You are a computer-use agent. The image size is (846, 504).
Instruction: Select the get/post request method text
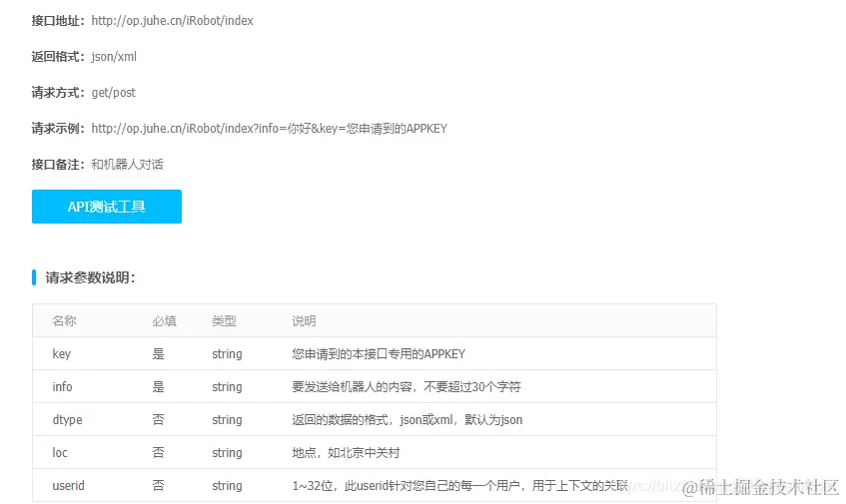click(x=113, y=93)
